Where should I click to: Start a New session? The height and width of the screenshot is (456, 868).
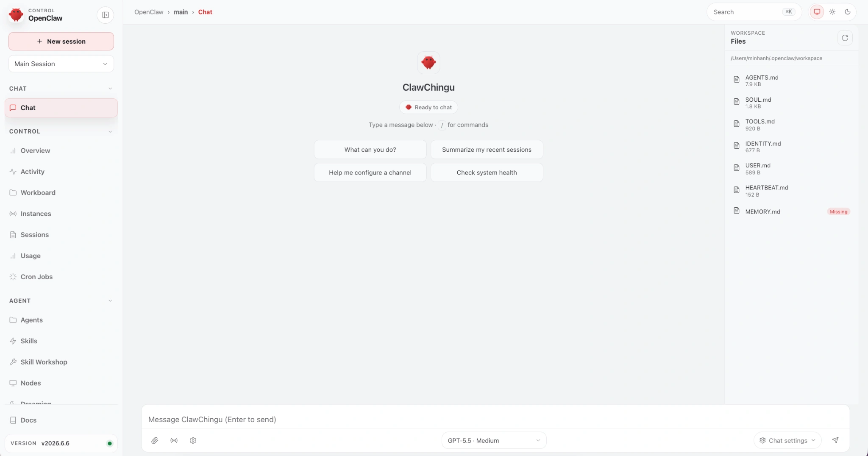61,41
